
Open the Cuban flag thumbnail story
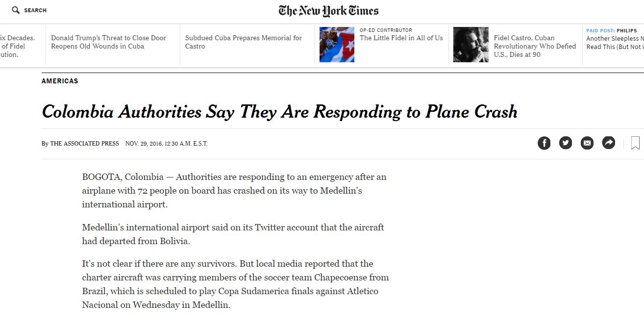coord(337,45)
